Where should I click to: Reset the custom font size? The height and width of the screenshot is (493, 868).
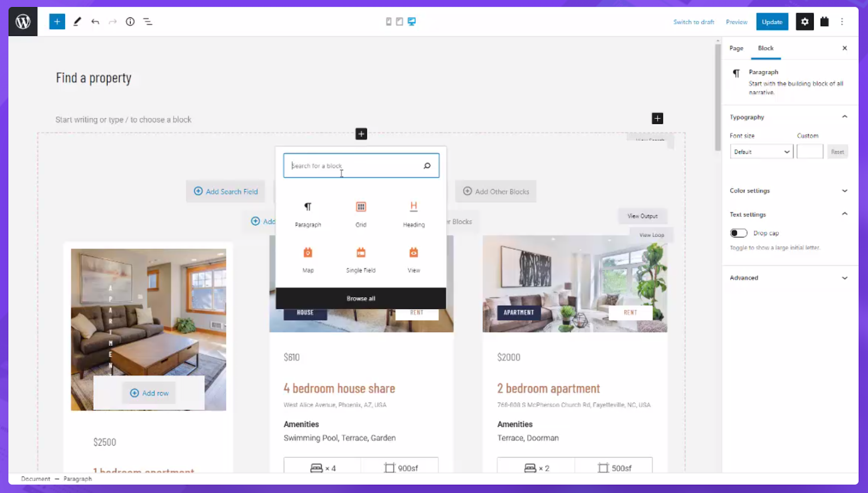pyautogui.click(x=837, y=152)
